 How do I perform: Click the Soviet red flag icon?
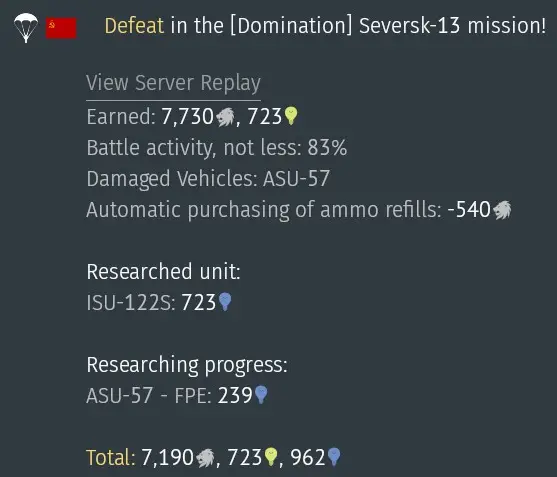point(61,28)
